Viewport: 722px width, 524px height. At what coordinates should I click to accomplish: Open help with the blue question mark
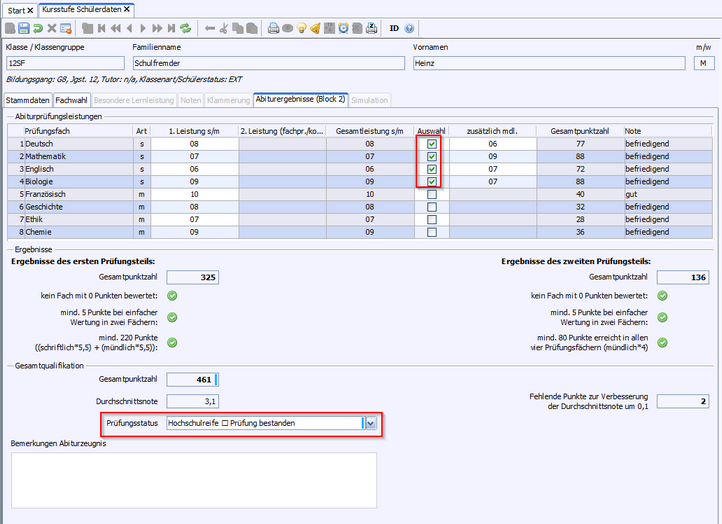410,28
